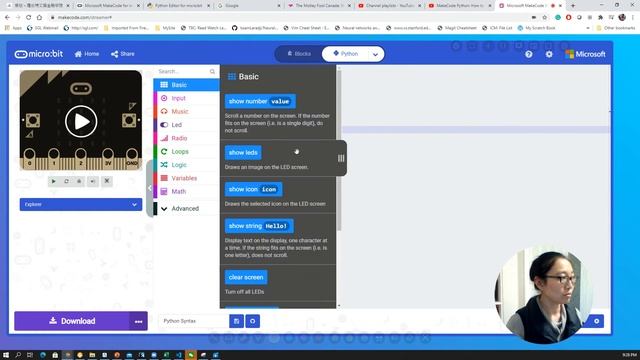This screenshot has width=640, height=360.
Task: Select the Variables toolbox category
Action: coord(187,178)
